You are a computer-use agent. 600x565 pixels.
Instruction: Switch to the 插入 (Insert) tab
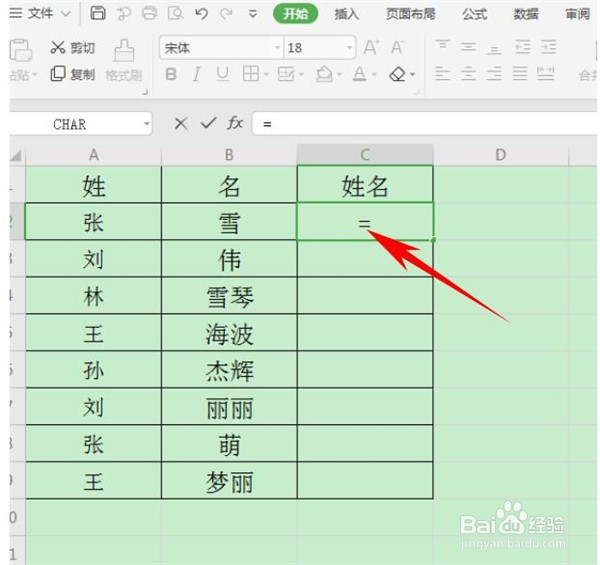(x=346, y=14)
